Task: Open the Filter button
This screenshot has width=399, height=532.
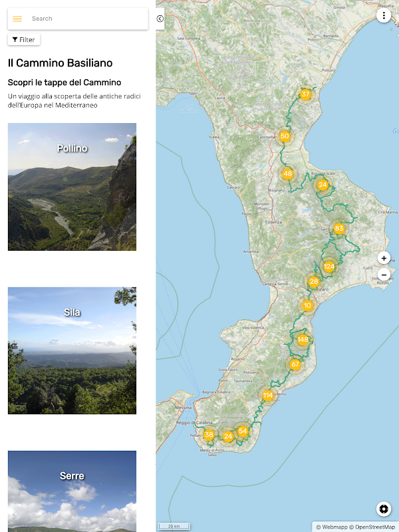Action: click(24, 40)
